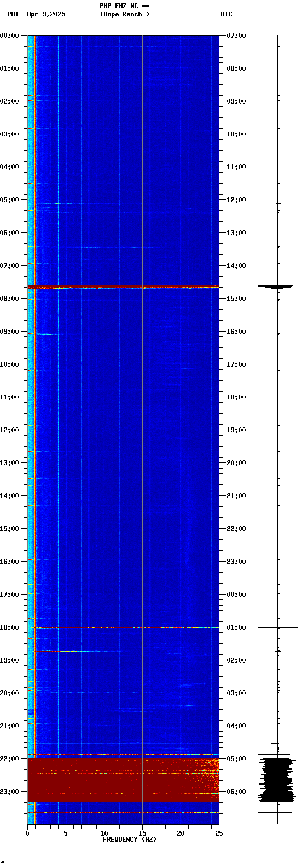
Task: Click the '20:00' label on the PDT axis
Action: 9,693
